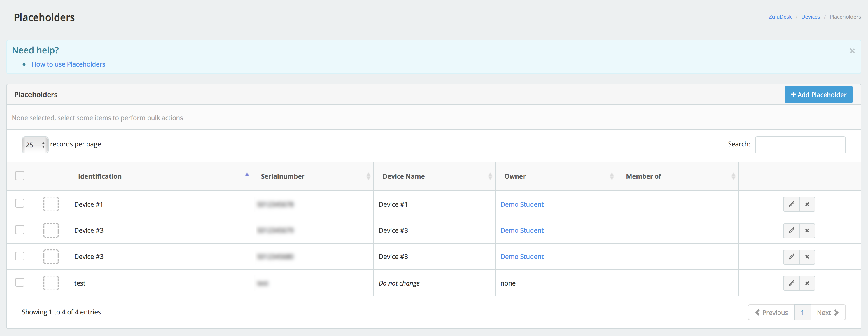Delete the lower Device #3 row via x icon
868x336 pixels.
pyautogui.click(x=807, y=257)
